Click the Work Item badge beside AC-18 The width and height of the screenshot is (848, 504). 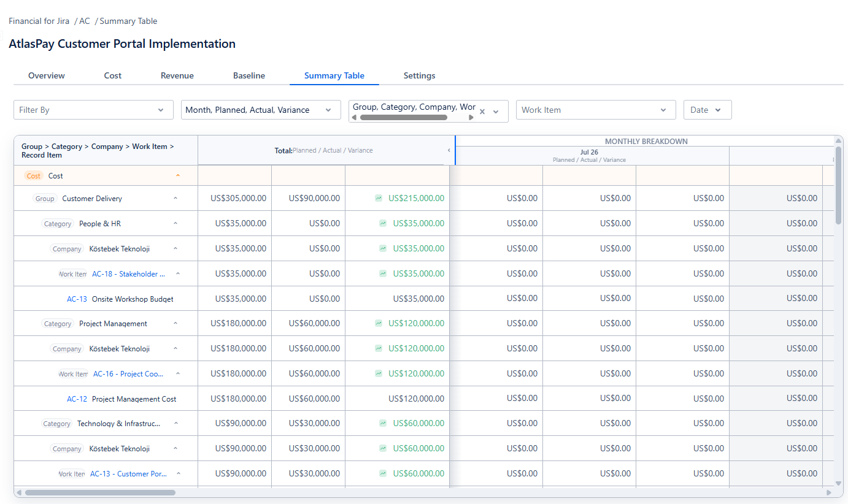[x=73, y=274]
